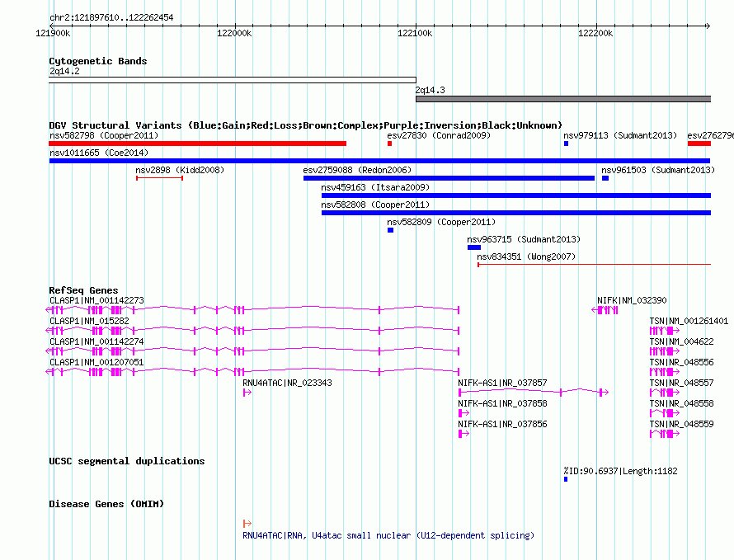
Task: Select the nsv459163 (Itsara2009) blue bar
Action: coord(515,195)
